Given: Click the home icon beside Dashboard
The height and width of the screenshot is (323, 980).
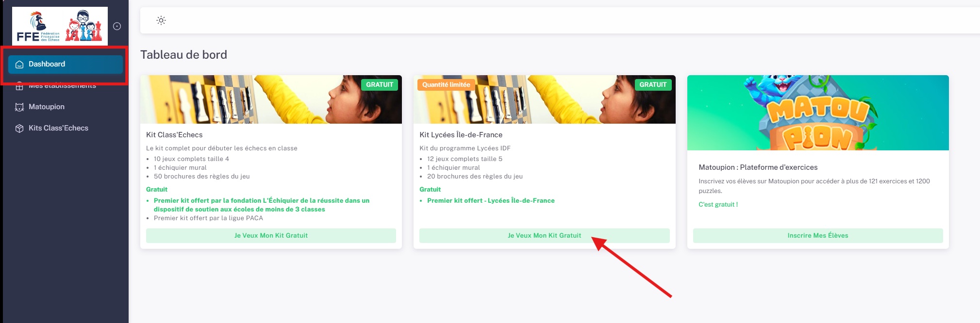Looking at the screenshot, I should pos(19,65).
